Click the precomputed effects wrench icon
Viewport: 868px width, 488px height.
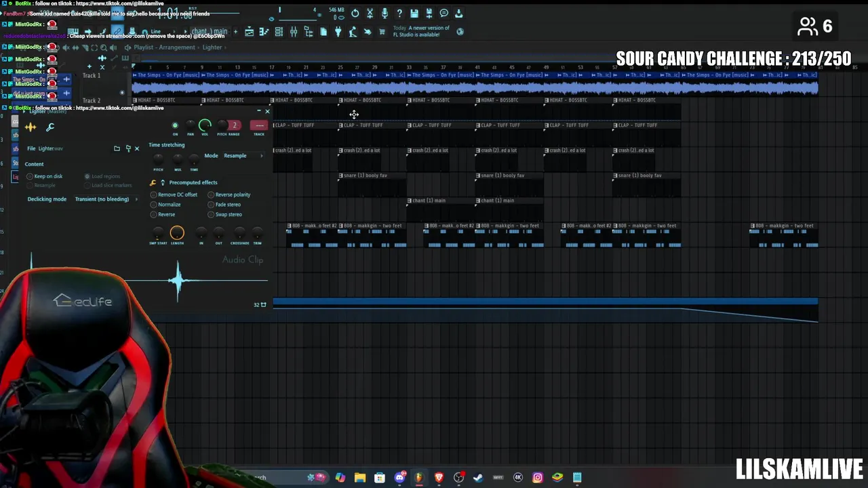pos(153,182)
